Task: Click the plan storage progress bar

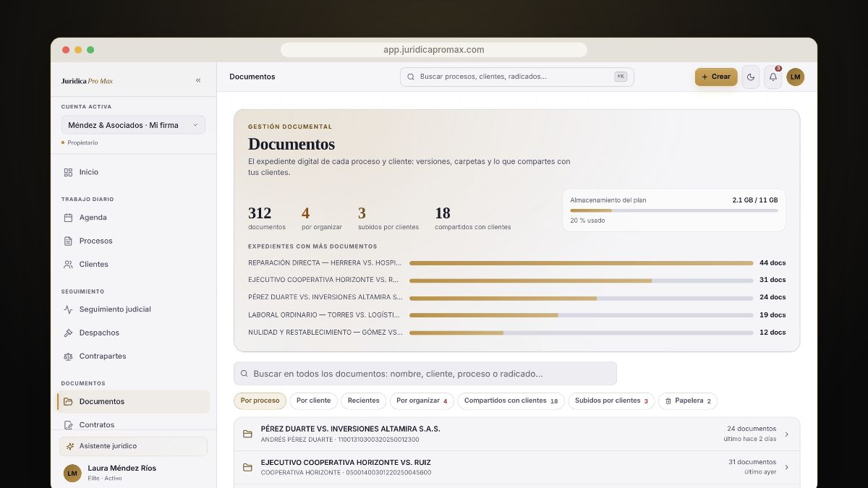Action: 674,210
